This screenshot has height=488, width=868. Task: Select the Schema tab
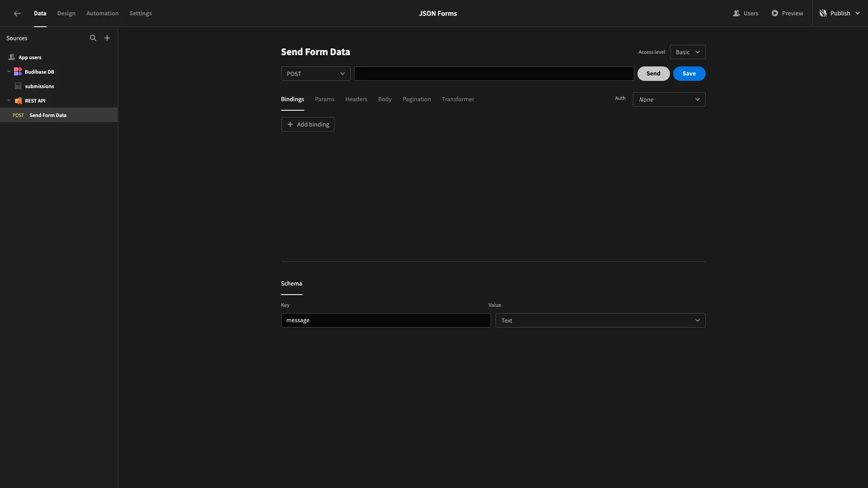[x=292, y=283]
